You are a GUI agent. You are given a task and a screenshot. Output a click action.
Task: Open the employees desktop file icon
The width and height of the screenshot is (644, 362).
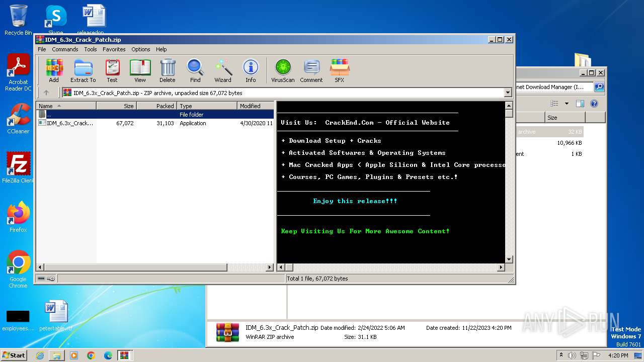pos(18,320)
